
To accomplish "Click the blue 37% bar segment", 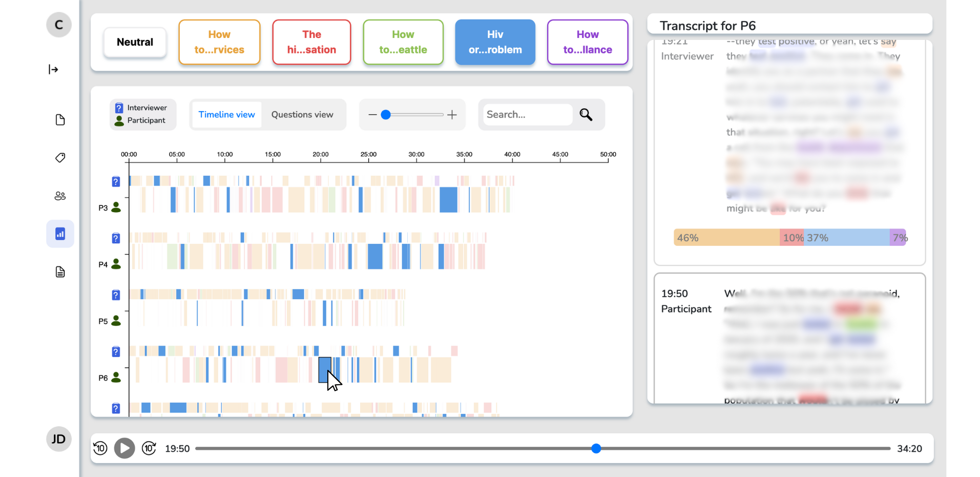I will pos(847,238).
